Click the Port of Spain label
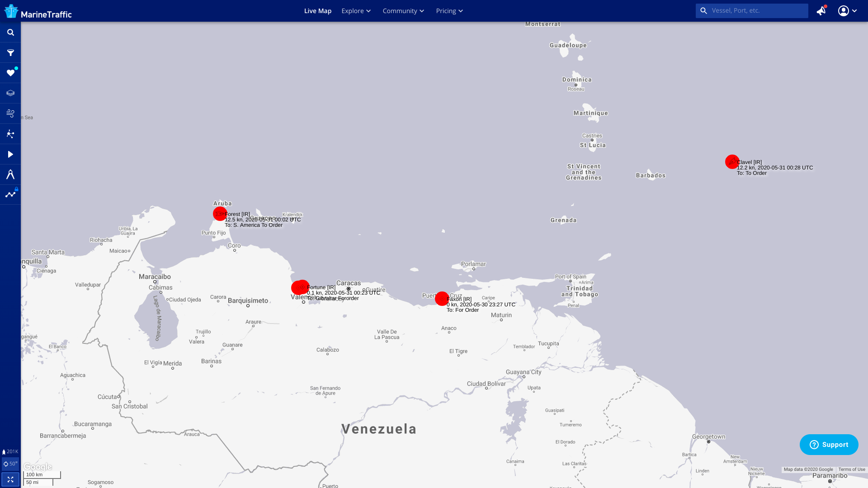Image resolution: width=868 pixels, height=488 pixels. tap(571, 277)
